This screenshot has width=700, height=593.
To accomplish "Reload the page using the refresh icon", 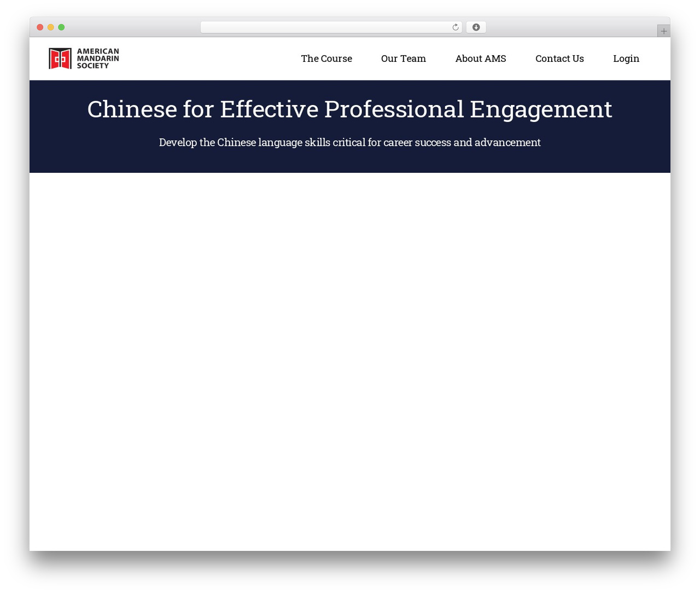I will pyautogui.click(x=455, y=27).
